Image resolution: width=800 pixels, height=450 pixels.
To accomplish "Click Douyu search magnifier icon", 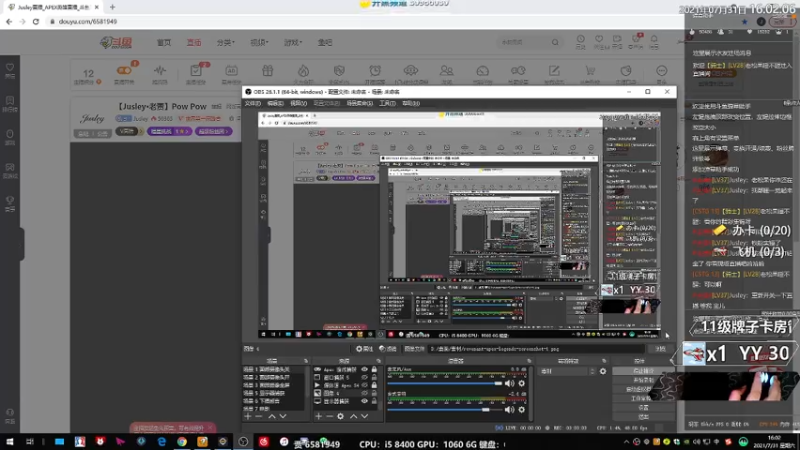I will coord(555,42).
